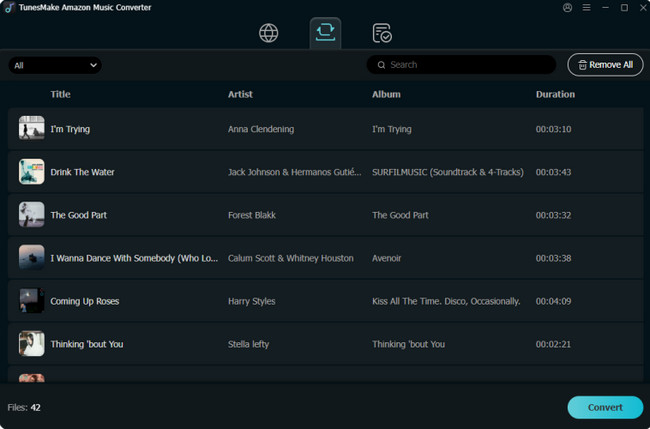Click artist Harry Styles
The width and height of the screenshot is (650, 429).
tap(252, 301)
